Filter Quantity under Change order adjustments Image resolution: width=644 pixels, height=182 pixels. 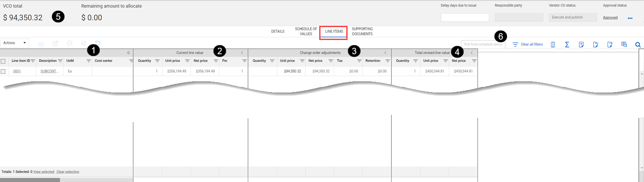click(272, 61)
